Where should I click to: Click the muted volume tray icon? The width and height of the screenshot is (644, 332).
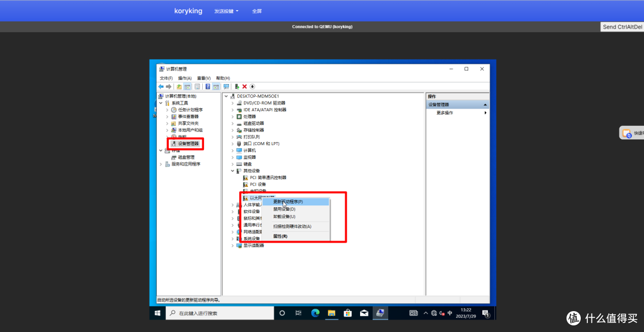tap(441, 313)
